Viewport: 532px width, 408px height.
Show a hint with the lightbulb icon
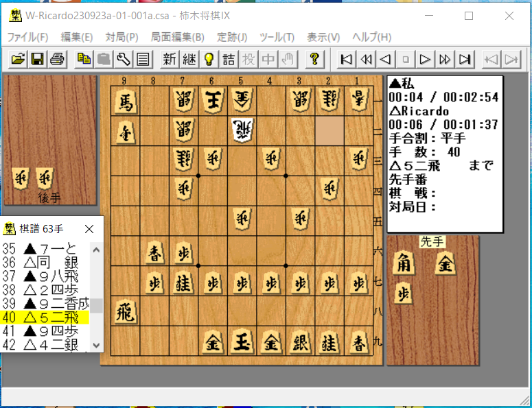point(209,60)
